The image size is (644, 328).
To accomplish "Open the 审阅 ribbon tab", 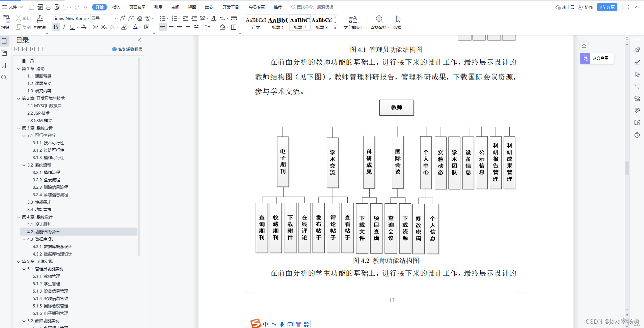I will [175, 7].
